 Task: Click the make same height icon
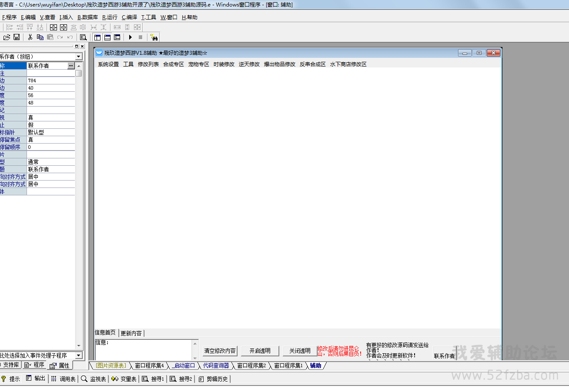pyautogui.click(x=127, y=27)
